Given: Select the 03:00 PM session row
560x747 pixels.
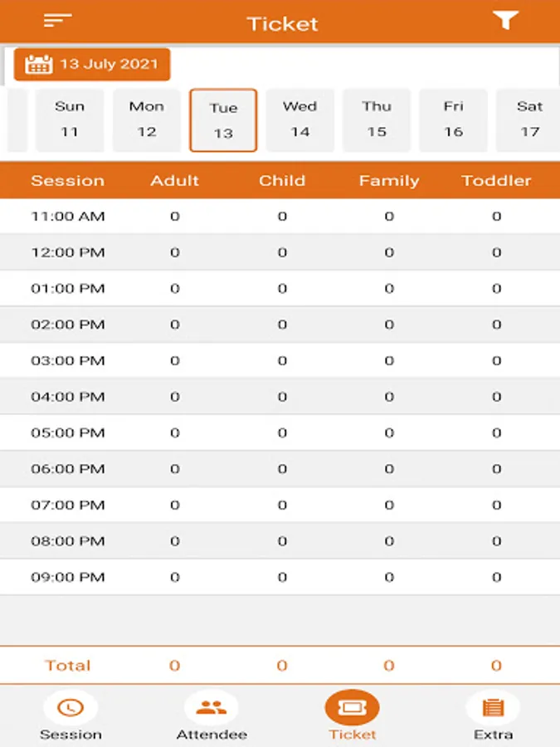Looking at the screenshot, I should coord(280,361).
